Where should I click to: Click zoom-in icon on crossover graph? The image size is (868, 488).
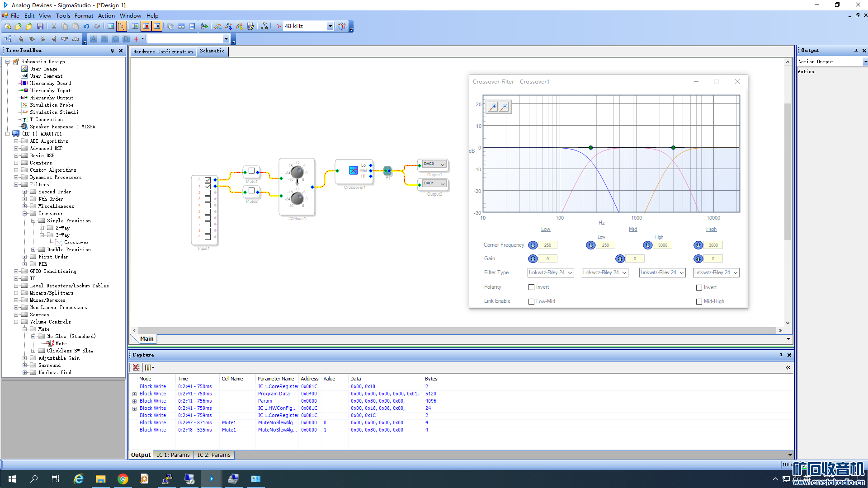click(x=493, y=107)
